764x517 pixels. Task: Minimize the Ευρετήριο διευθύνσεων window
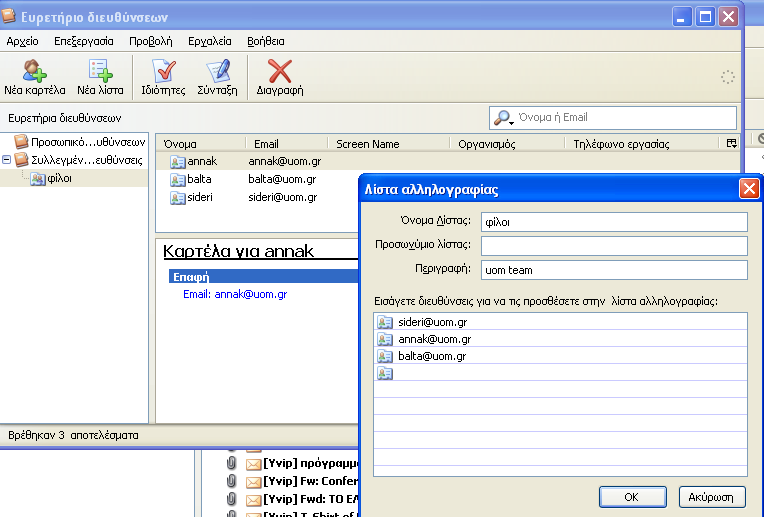click(x=681, y=17)
